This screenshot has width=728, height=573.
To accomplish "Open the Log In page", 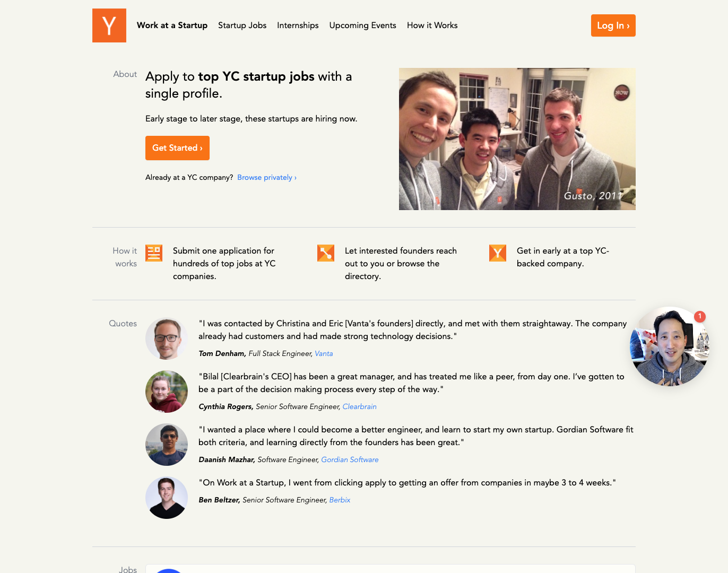I will click(613, 25).
